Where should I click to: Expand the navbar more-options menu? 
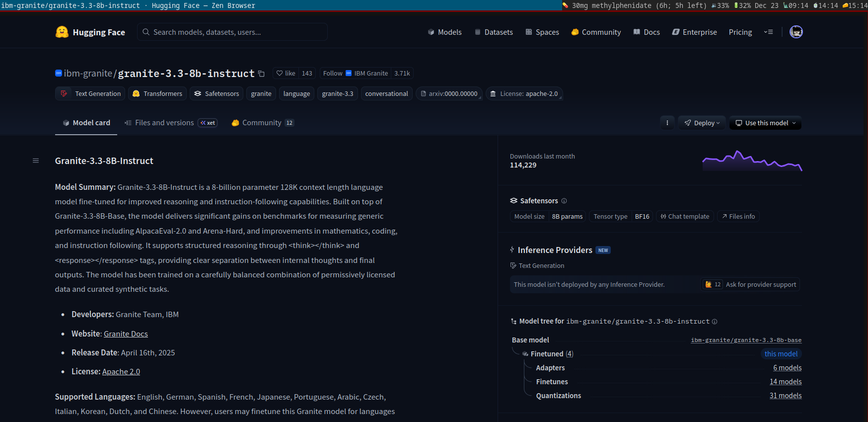768,32
